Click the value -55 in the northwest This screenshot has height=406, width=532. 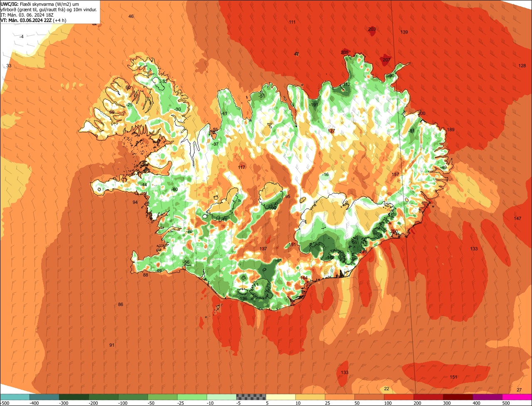point(214,130)
